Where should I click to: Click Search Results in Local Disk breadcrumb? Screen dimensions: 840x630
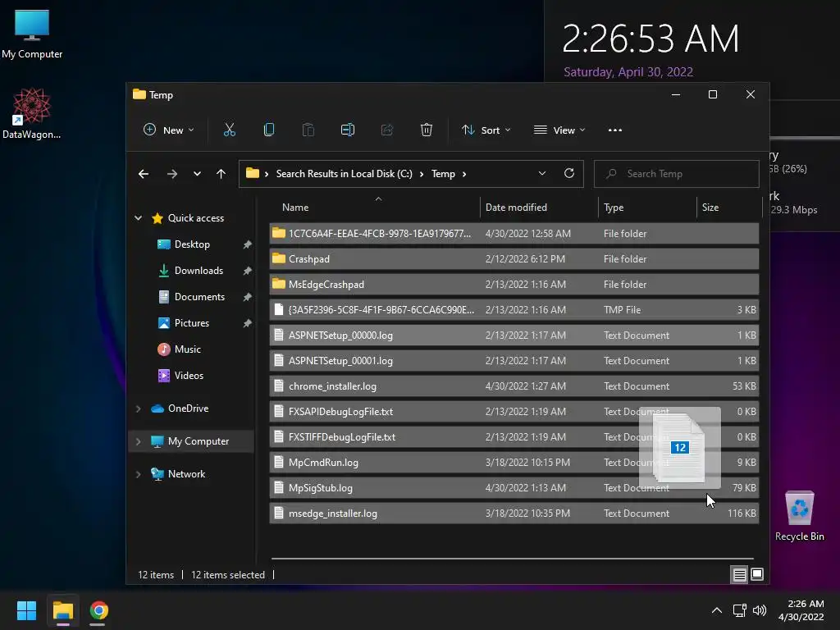coord(344,174)
